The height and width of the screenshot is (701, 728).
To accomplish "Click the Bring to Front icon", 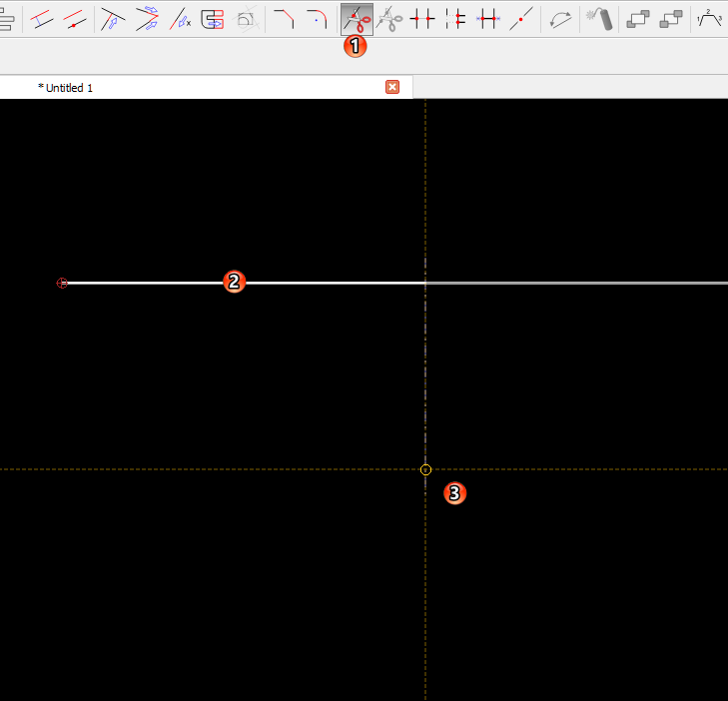I will (638, 20).
